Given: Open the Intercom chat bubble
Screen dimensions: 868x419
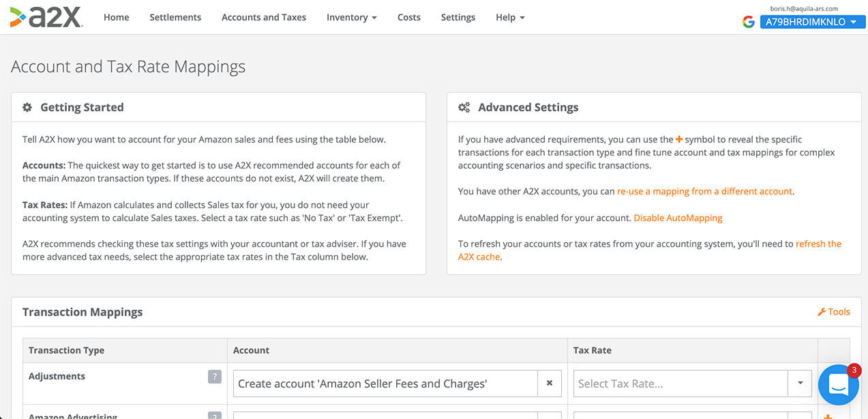Looking at the screenshot, I should pyautogui.click(x=838, y=385).
